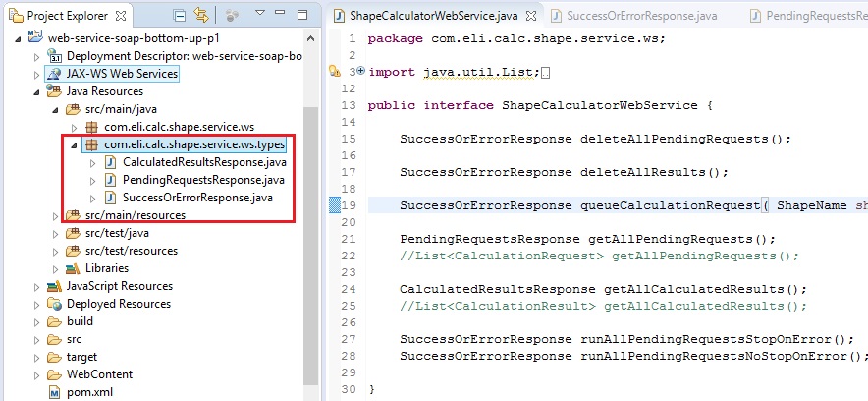Switch to SuccessOrErrorResponse.java editor tab

point(634,16)
